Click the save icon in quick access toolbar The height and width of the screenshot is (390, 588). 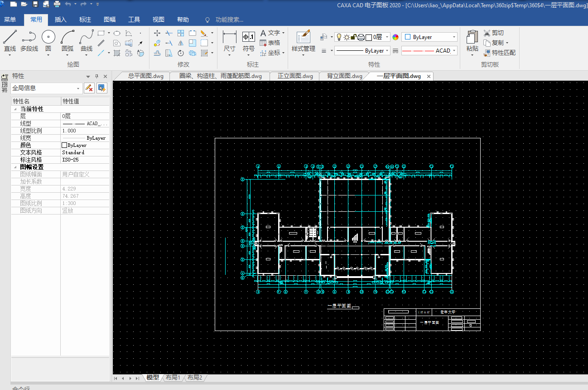(35, 4)
